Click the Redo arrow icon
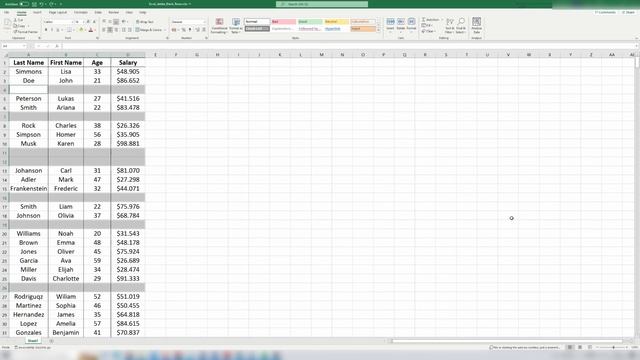The height and width of the screenshot is (360, 640). pos(51,4)
